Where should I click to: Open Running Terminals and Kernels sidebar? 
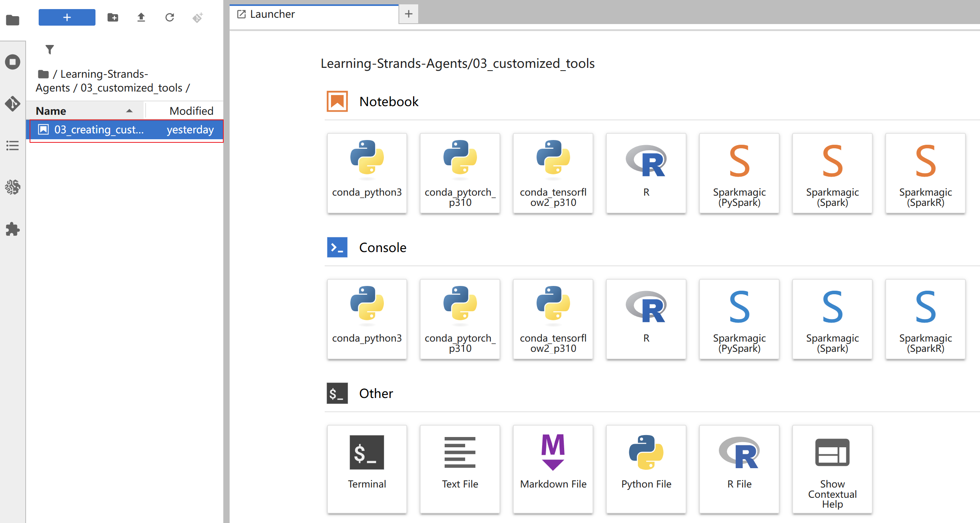[x=13, y=62]
